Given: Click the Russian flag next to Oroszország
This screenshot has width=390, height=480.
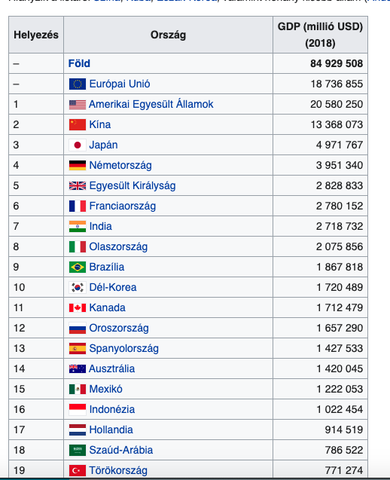Looking at the screenshot, I should [x=77, y=328].
